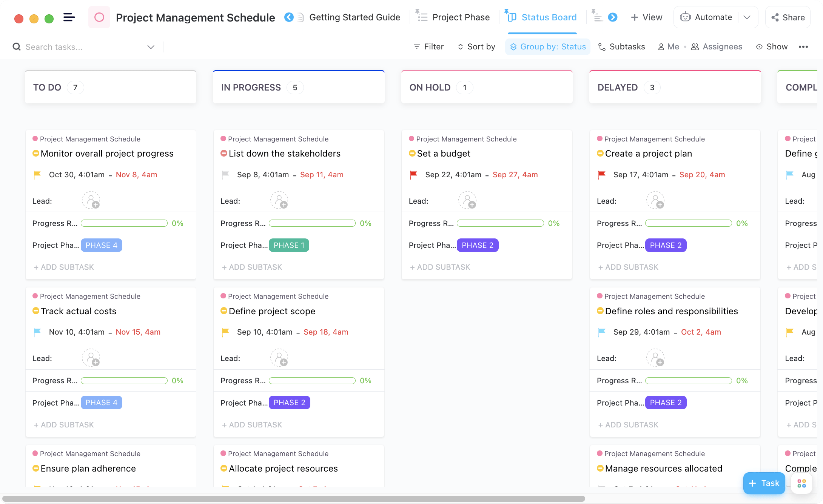The width and height of the screenshot is (823, 504).
Task: Toggle Group by Status filter
Action: (547, 46)
